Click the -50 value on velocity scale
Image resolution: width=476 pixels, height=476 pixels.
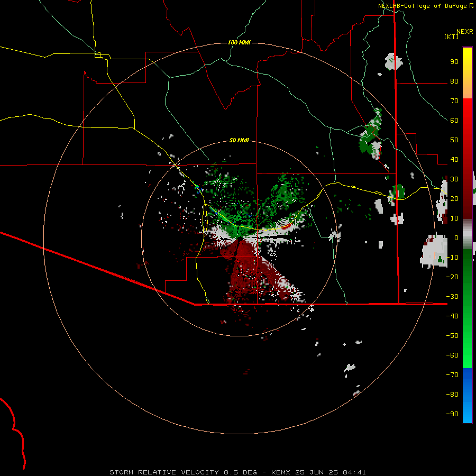[452, 336]
